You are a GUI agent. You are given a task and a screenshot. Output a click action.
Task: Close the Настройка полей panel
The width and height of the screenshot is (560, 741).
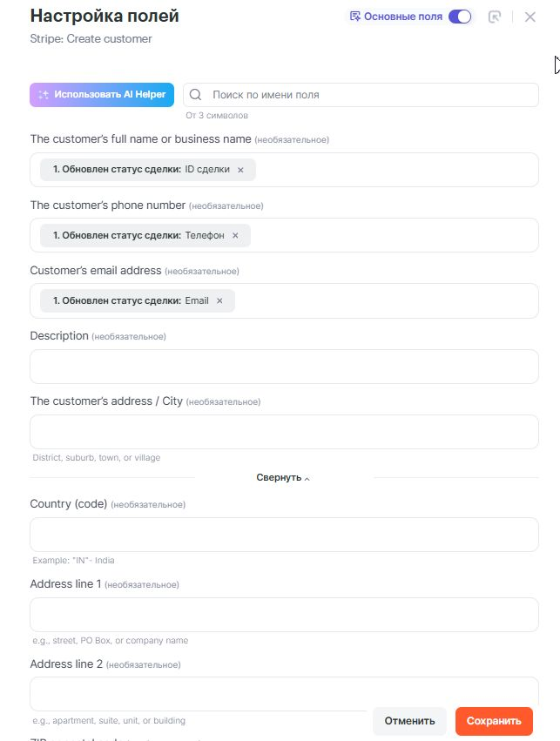pyautogui.click(x=530, y=17)
